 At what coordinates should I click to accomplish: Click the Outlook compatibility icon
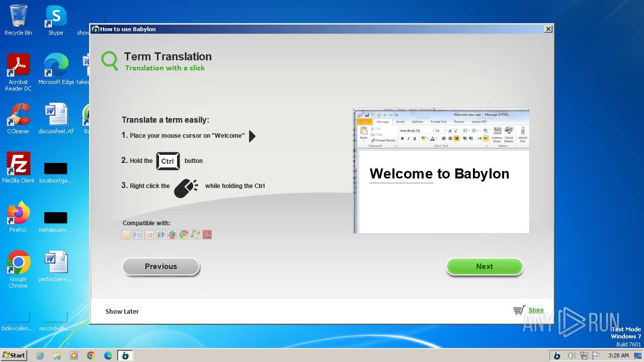click(x=126, y=234)
